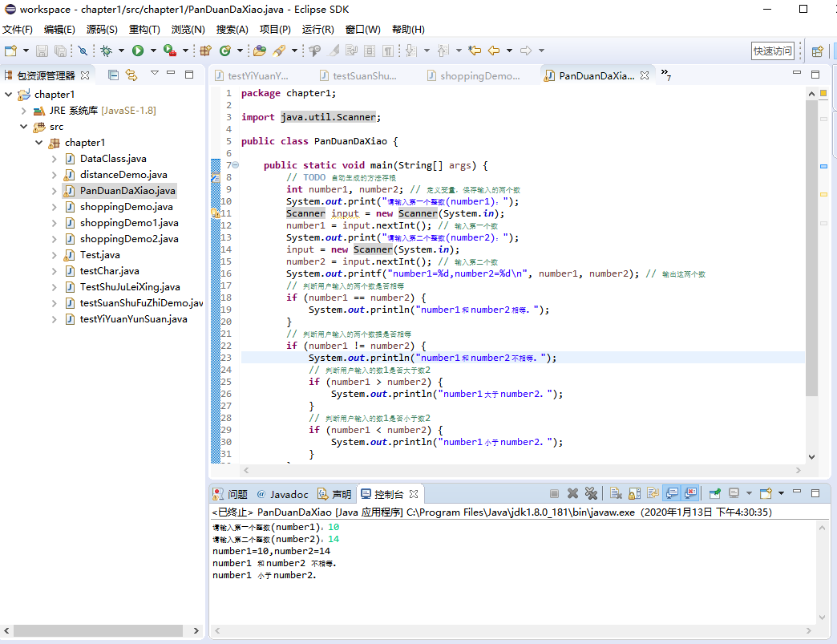Click the Last Edit Location arrow icon
The height and width of the screenshot is (644, 837).
click(x=475, y=51)
